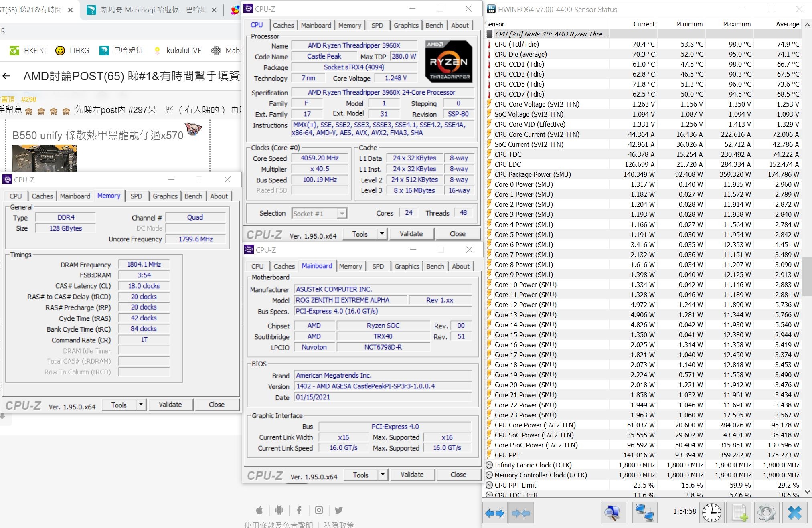Click HWiNFO magnifier sensor search icon

click(x=613, y=513)
